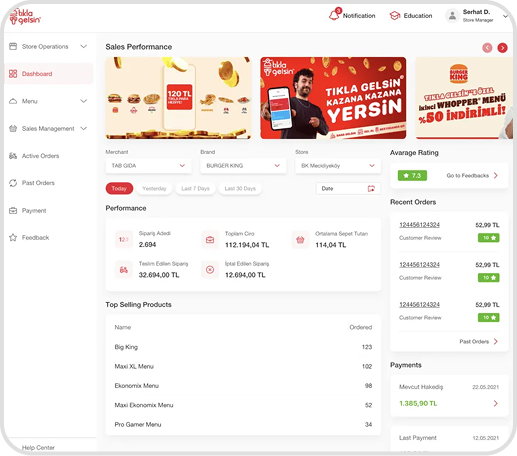Click the Active Orders scooter icon
This screenshot has width=517, height=456.
(13, 156)
